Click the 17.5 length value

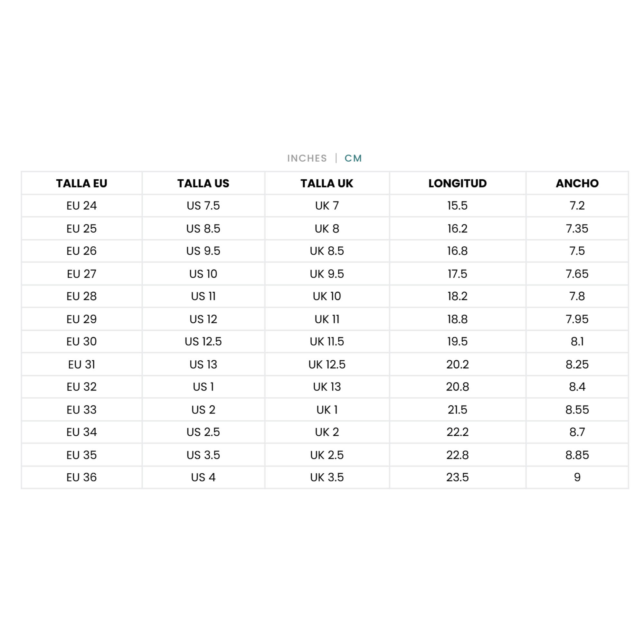tap(458, 274)
